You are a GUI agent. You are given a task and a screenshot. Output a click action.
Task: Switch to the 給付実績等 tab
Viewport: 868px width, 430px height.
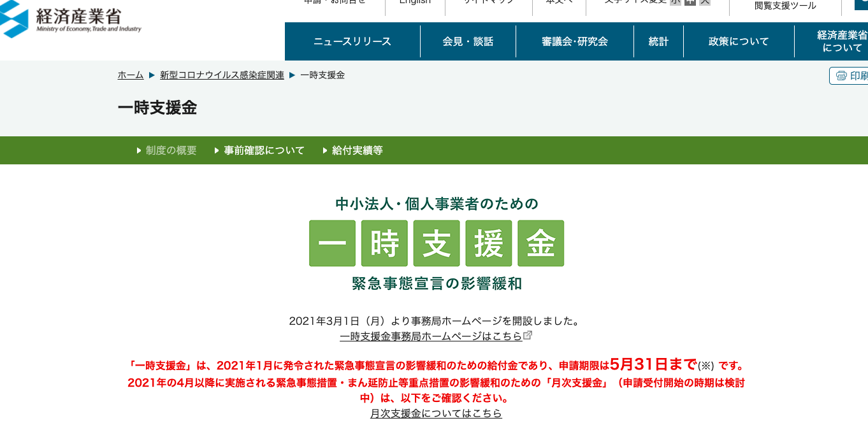[x=357, y=150]
